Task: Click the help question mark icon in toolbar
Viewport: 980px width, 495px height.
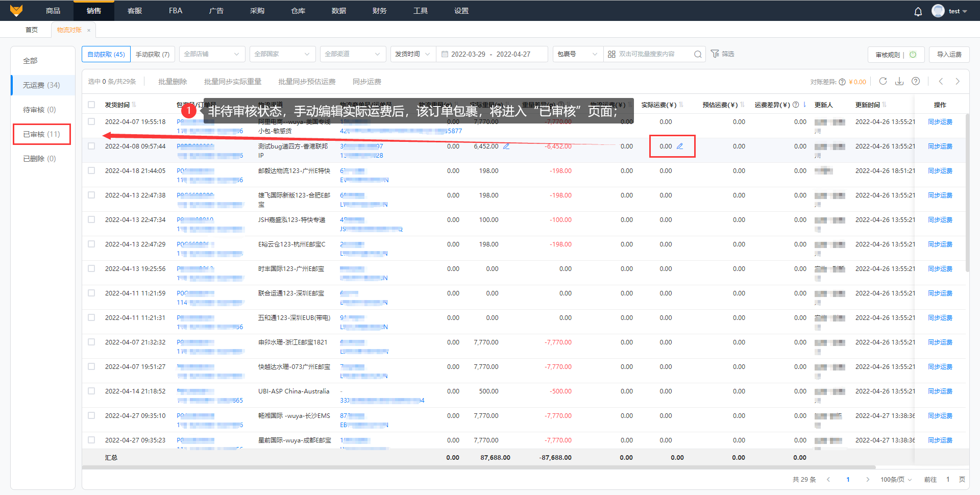Action: click(x=916, y=81)
